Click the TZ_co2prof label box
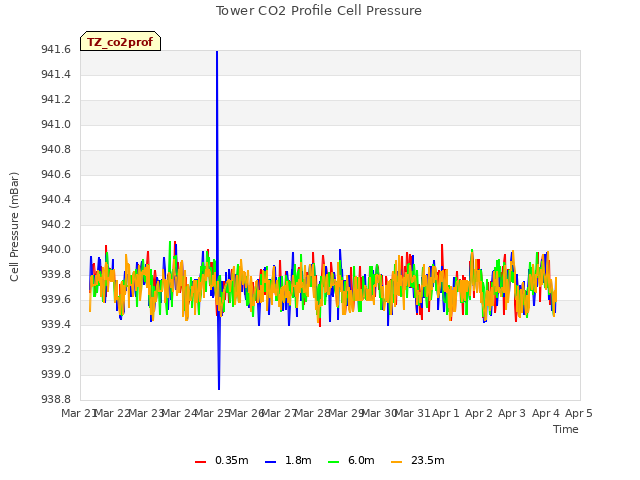Image resolution: width=640 pixels, height=480 pixels. click(x=120, y=41)
